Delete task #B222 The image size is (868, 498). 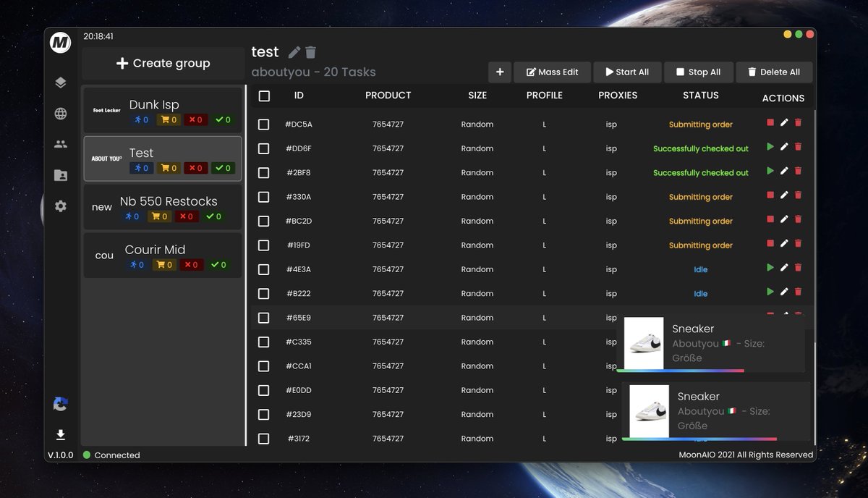pos(799,292)
